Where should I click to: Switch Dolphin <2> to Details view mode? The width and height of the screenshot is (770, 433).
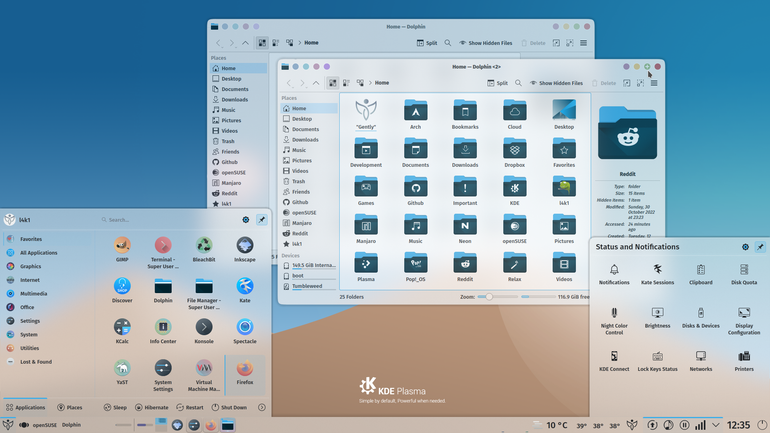coord(360,83)
